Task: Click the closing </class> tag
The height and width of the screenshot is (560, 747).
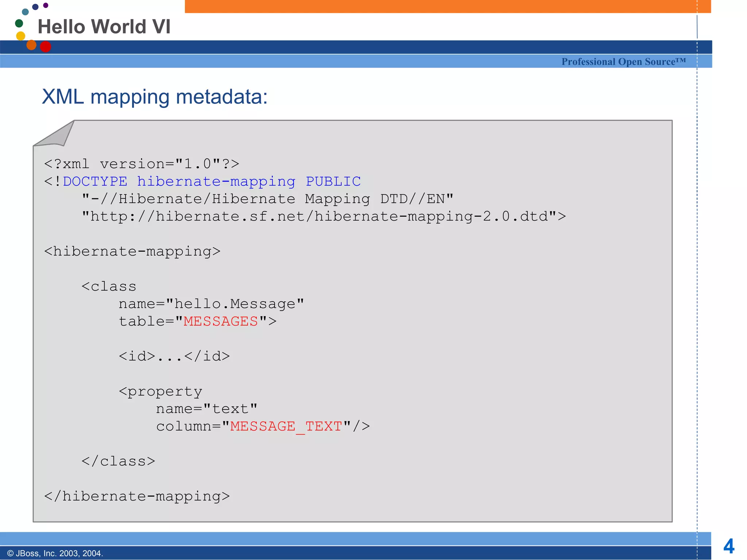Action: click(118, 461)
